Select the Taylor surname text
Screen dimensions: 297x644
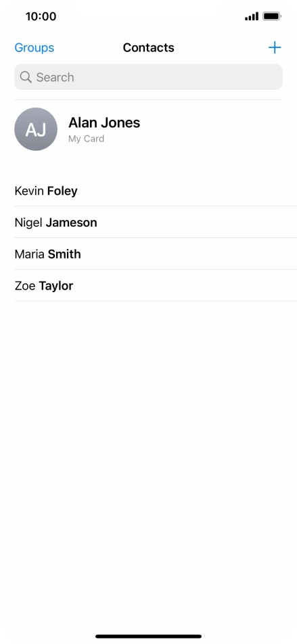coord(56,285)
